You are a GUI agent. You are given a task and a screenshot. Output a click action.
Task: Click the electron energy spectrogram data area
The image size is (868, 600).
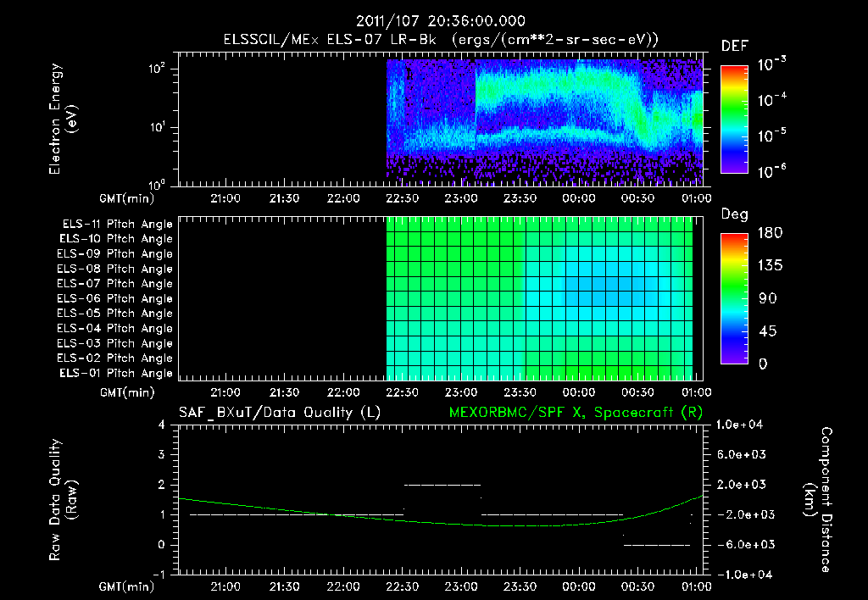[x=544, y=122]
